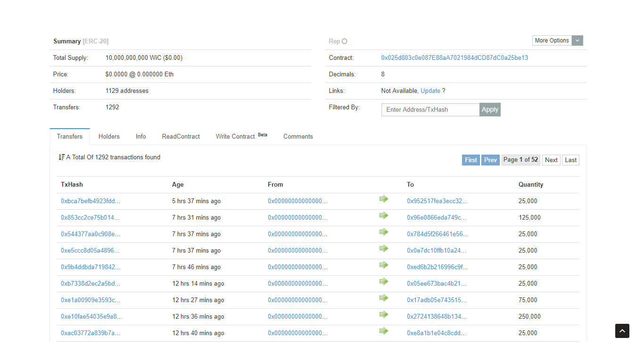Open recipient address 0x784d5f266461e56
The height and width of the screenshot is (362, 644).
tap(438, 234)
